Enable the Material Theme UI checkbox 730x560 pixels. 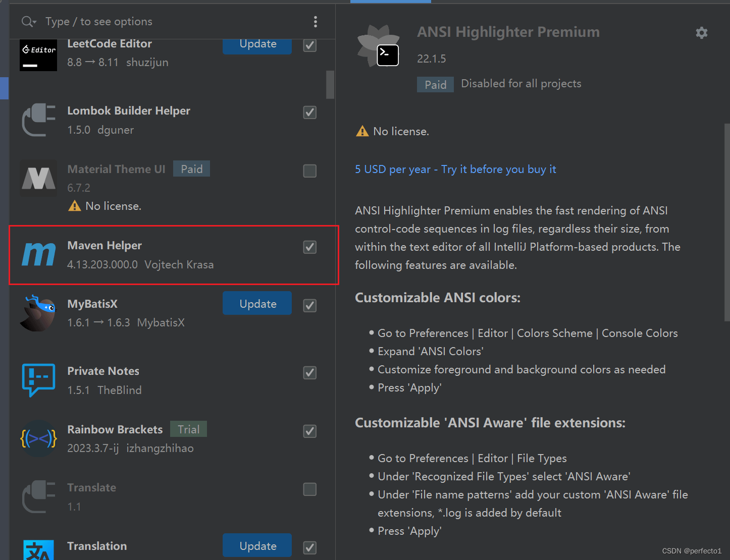(x=310, y=171)
